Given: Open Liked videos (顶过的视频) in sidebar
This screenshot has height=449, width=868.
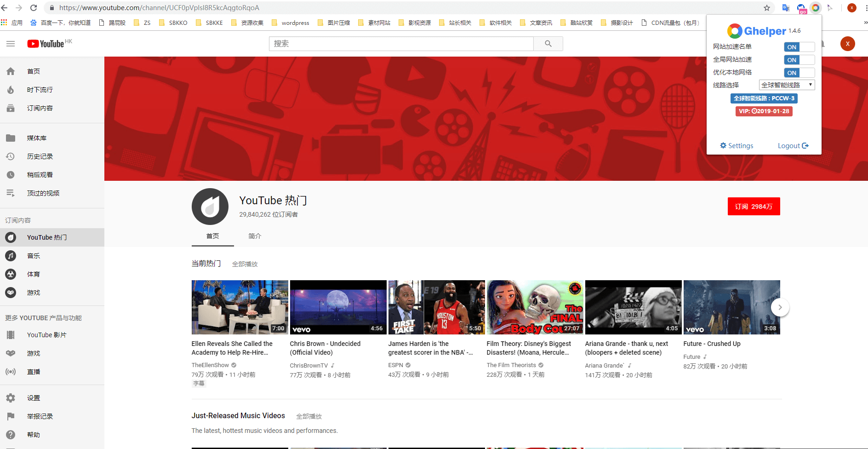Looking at the screenshot, I should pyautogui.click(x=52, y=193).
